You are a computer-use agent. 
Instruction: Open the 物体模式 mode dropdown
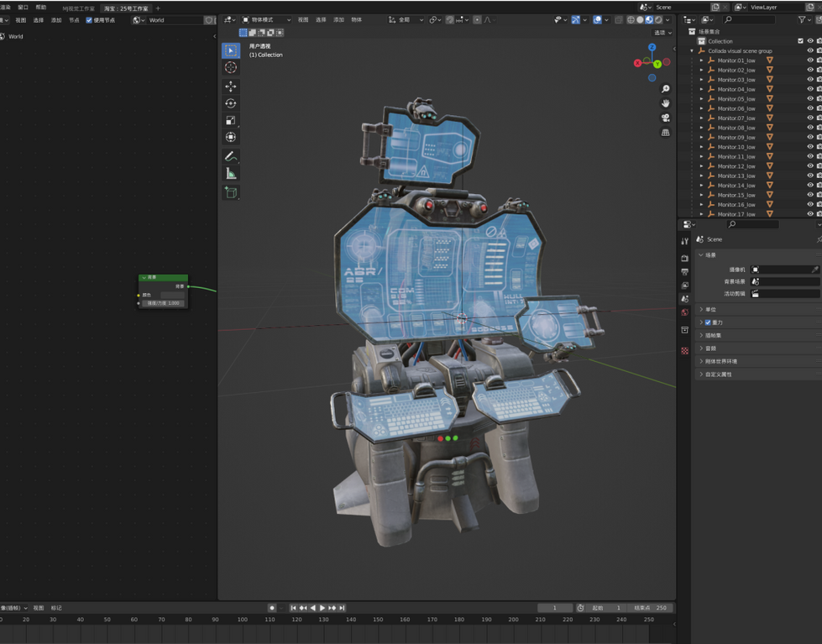click(266, 20)
